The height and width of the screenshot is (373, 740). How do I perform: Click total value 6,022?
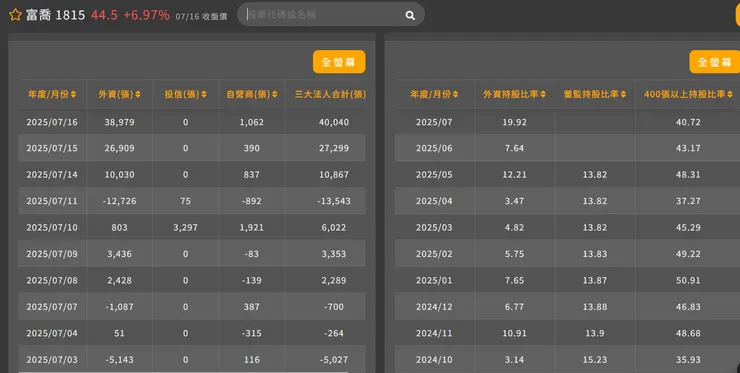point(334,228)
